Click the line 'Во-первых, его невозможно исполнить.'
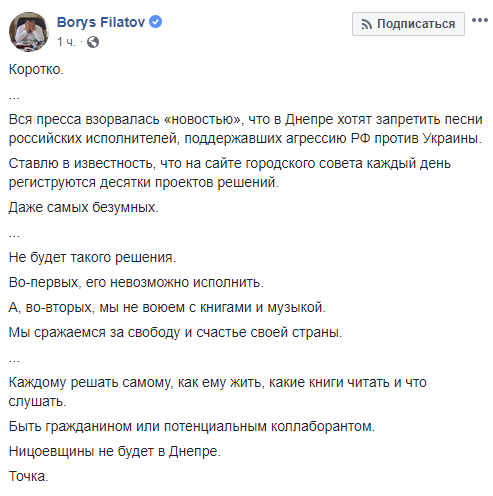 point(136,282)
